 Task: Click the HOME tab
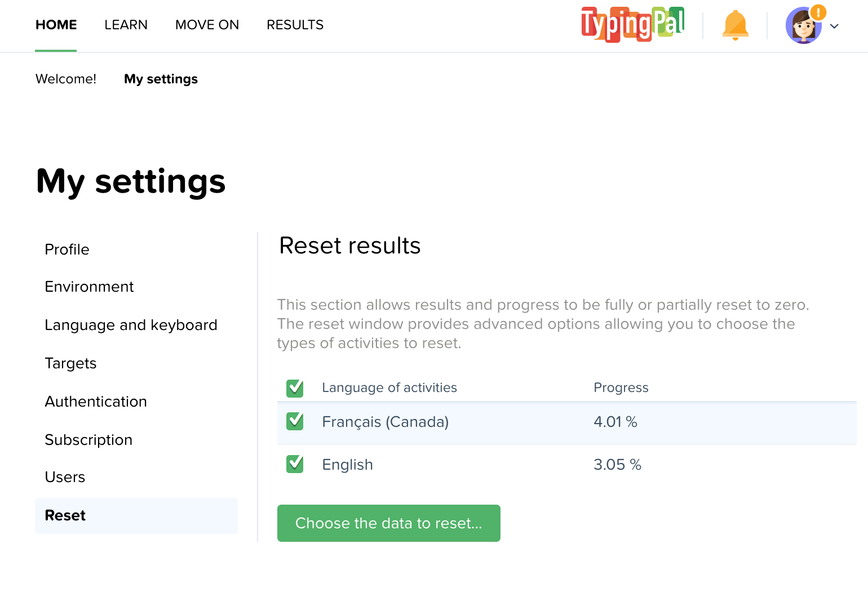pyautogui.click(x=56, y=25)
